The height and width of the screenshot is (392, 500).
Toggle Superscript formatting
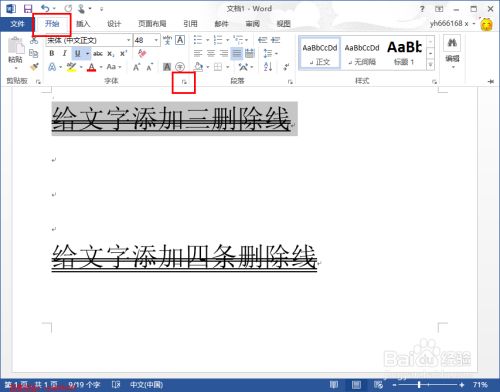point(124,53)
